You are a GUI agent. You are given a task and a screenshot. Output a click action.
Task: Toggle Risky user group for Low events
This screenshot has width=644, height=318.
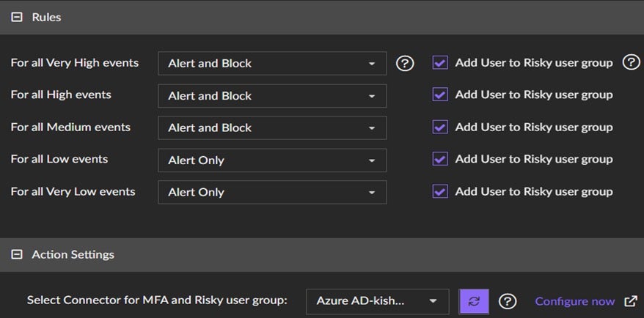click(x=440, y=159)
